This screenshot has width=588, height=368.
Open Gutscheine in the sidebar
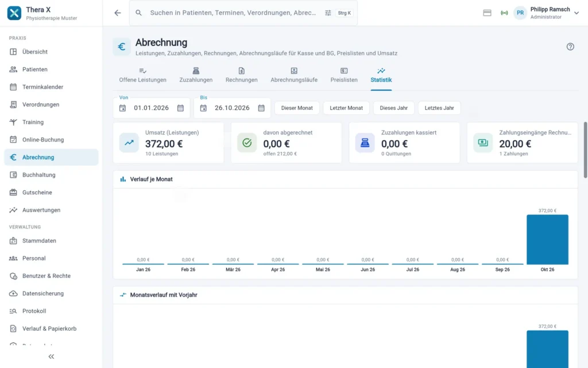[51, 192]
